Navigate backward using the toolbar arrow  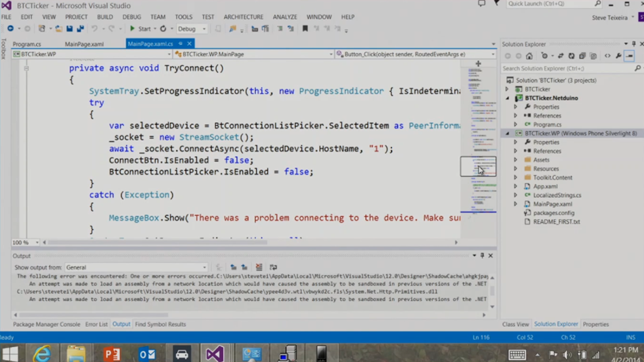coord(10,28)
